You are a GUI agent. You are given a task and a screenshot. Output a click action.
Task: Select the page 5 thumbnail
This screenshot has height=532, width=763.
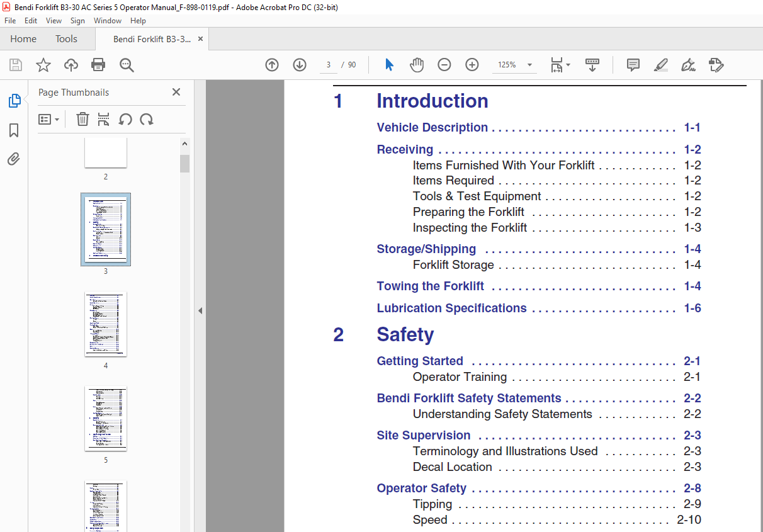pos(106,419)
